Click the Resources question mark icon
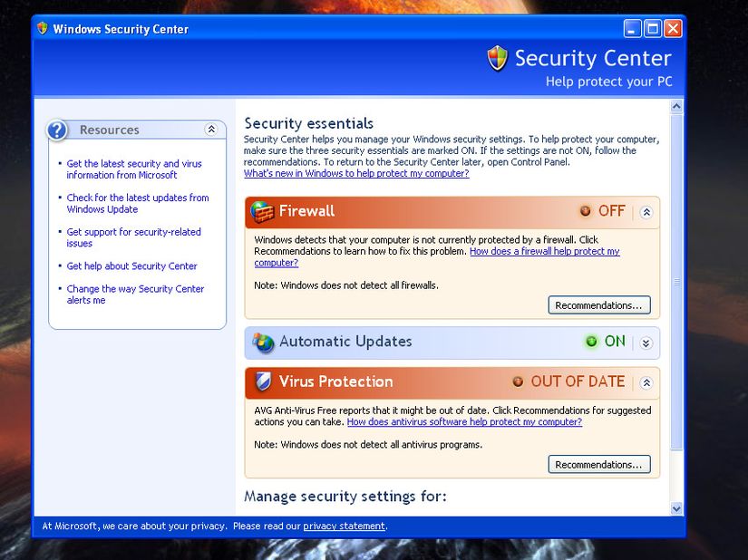The width and height of the screenshot is (748, 560). [x=57, y=130]
